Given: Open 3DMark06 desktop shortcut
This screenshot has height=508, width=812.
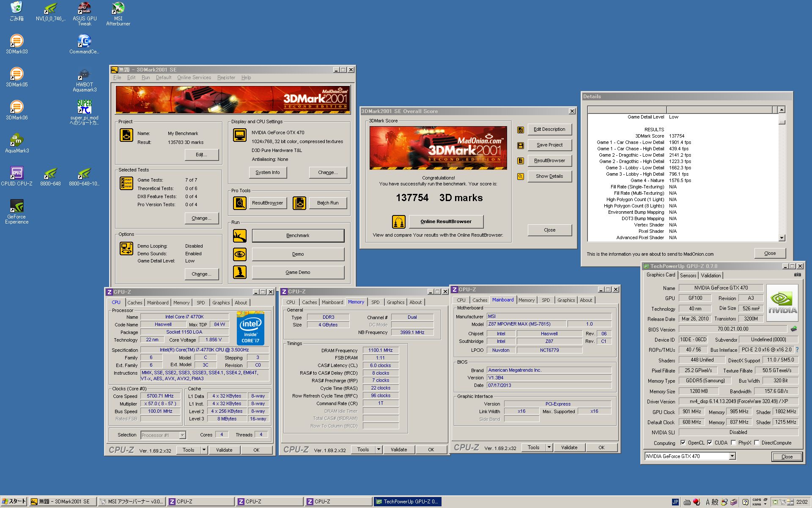Looking at the screenshot, I should (16, 110).
